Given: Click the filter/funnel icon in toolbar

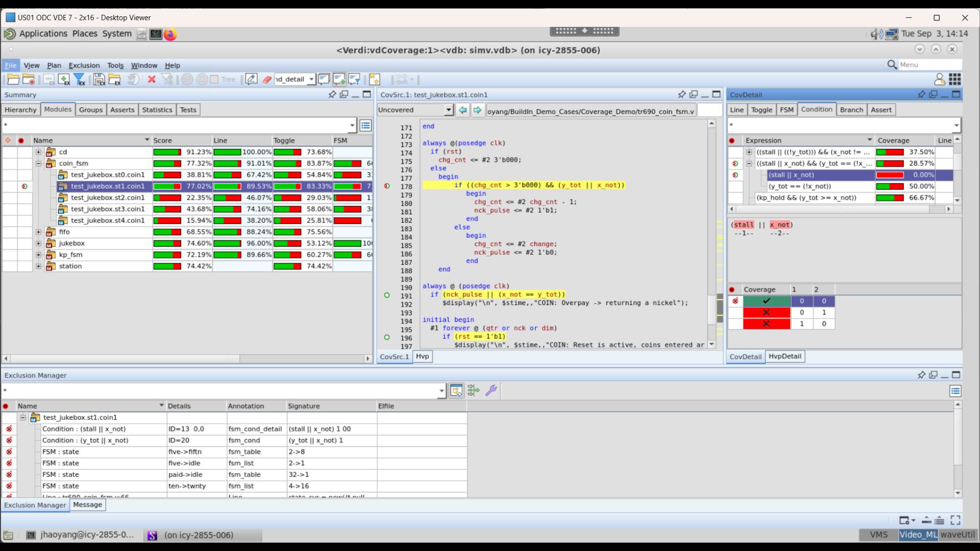Looking at the screenshot, I should 78,80.
